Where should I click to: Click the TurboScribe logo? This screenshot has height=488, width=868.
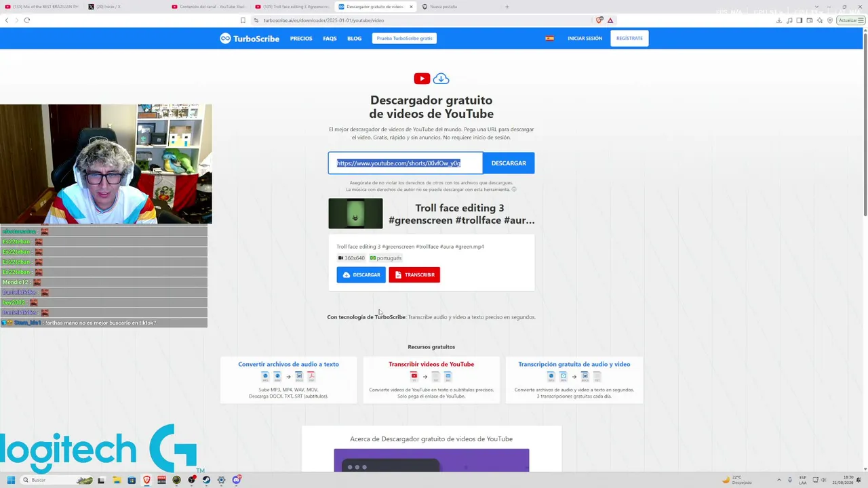[x=250, y=39]
